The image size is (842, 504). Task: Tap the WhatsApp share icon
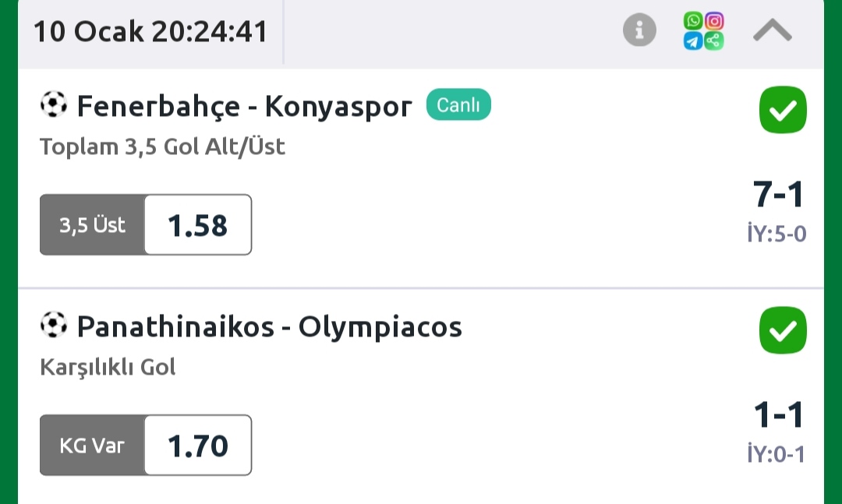click(x=693, y=22)
